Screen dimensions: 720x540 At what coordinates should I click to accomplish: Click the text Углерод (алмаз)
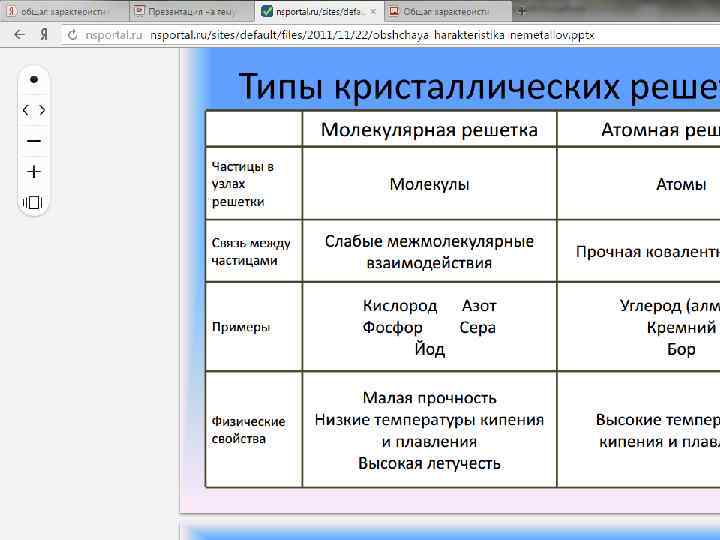click(669, 305)
